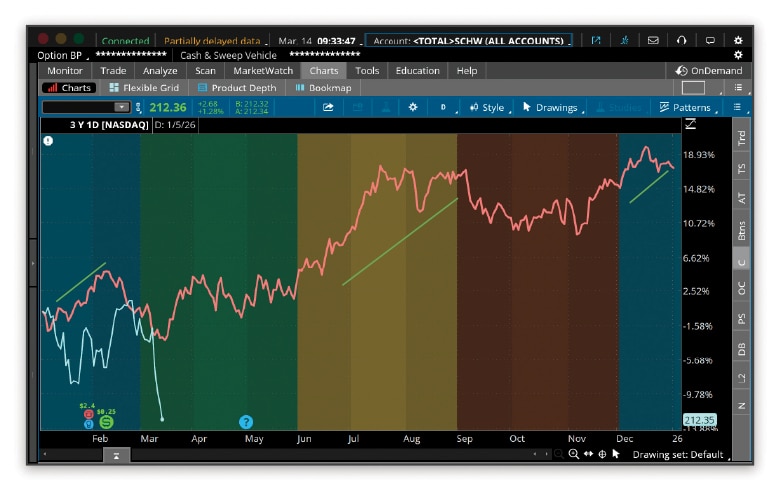
Task: Open the grayed-out Studies button
Action: pyautogui.click(x=619, y=107)
